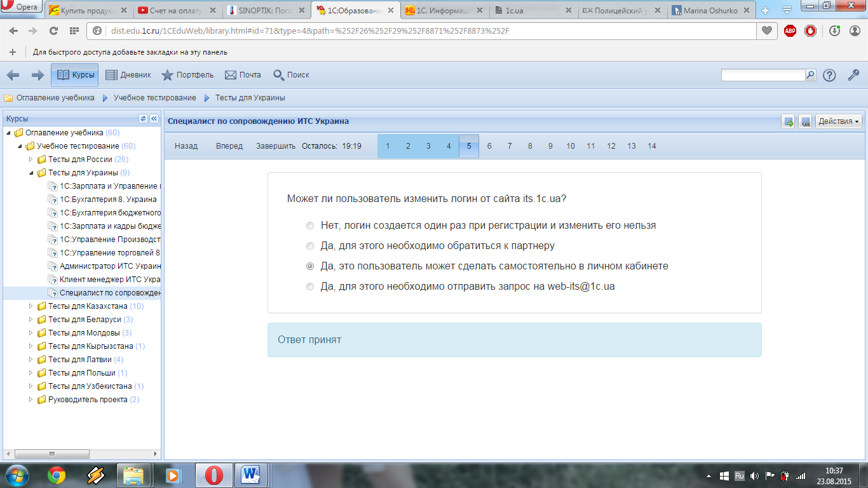Expand Тесты для России folder

(31, 159)
